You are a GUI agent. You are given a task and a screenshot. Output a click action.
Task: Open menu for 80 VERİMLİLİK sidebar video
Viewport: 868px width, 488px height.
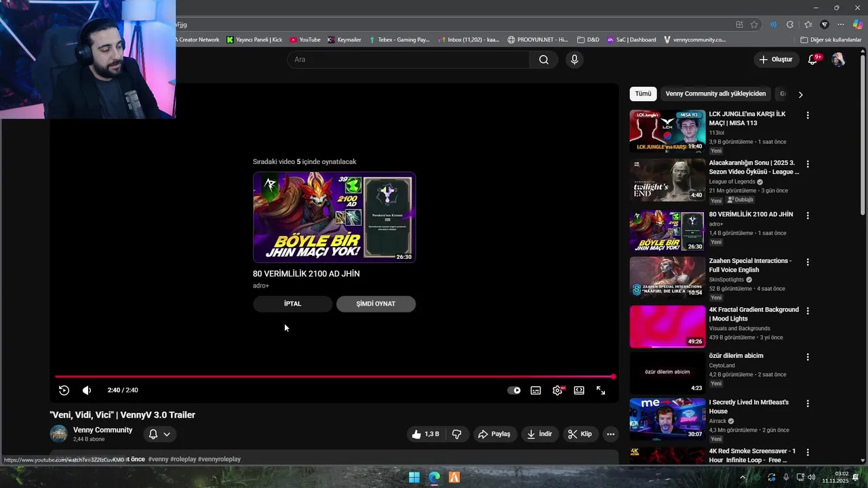click(x=807, y=216)
